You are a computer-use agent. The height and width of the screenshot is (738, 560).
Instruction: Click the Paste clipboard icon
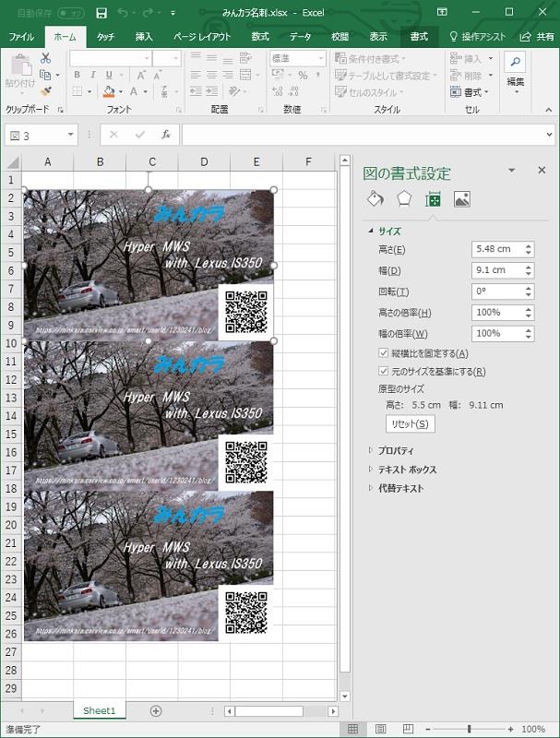(x=20, y=65)
